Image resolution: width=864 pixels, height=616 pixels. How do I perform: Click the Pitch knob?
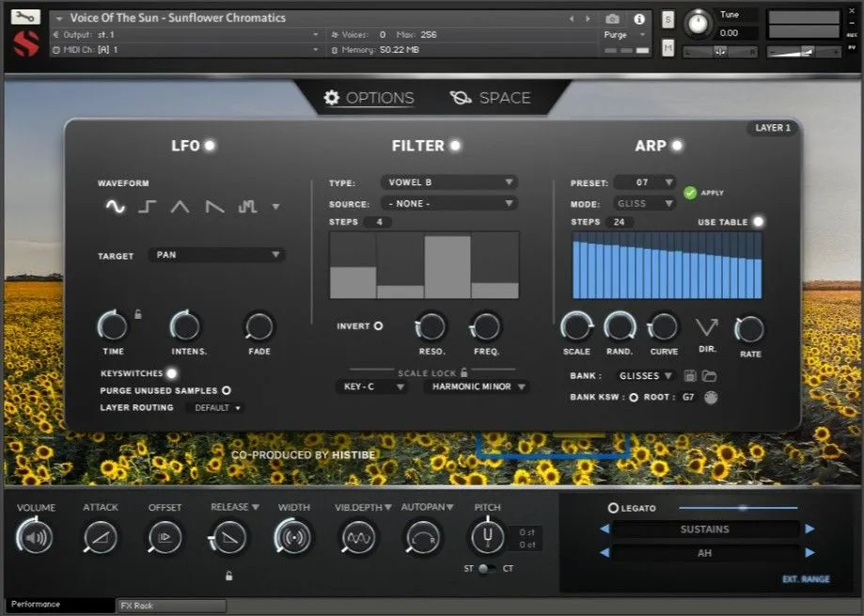tap(487, 537)
